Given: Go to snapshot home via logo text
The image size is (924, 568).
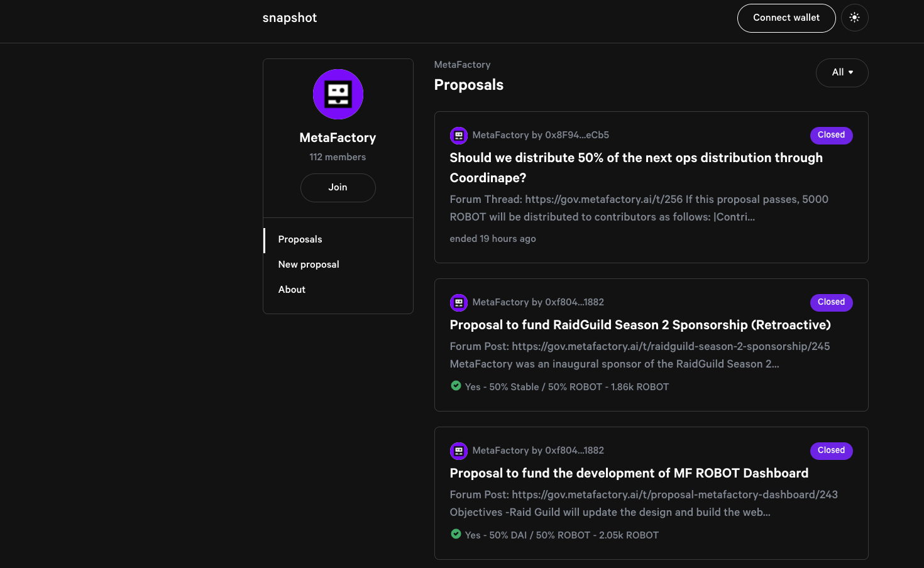Looking at the screenshot, I should pos(290,18).
